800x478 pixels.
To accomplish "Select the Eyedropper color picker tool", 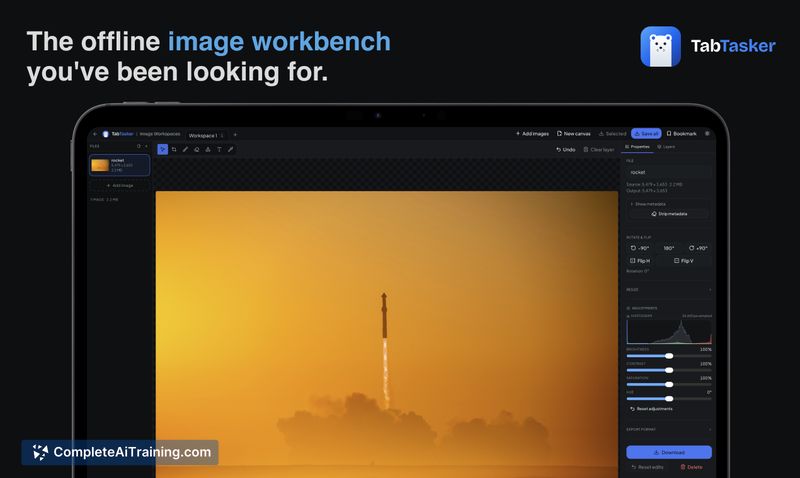I will point(231,149).
